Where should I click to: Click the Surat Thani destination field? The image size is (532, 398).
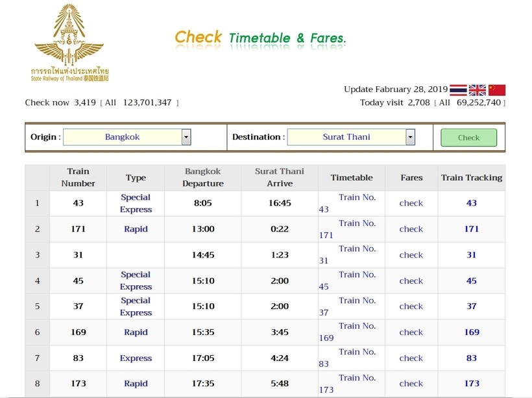(x=346, y=137)
